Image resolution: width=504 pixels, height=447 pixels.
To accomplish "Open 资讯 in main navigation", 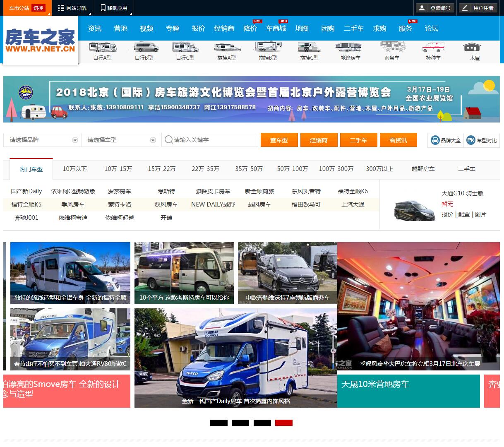I will click(x=95, y=28).
